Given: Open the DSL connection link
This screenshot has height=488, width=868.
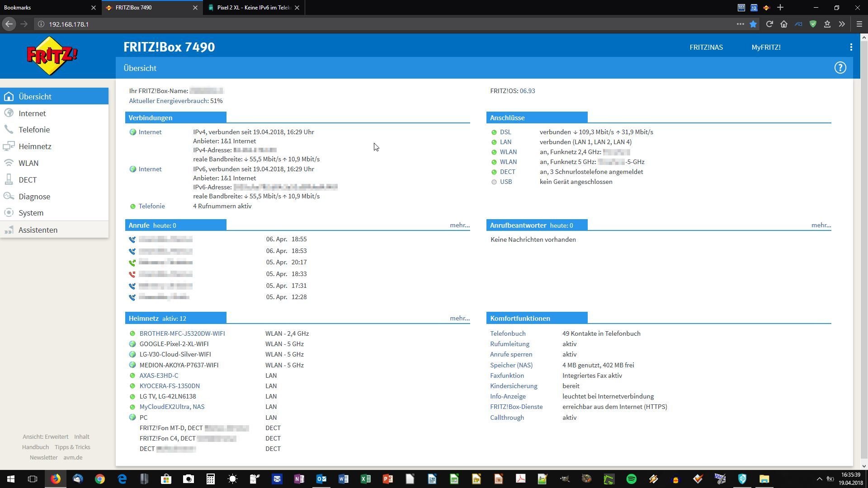Looking at the screenshot, I should pyautogui.click(x=505, y=132).
